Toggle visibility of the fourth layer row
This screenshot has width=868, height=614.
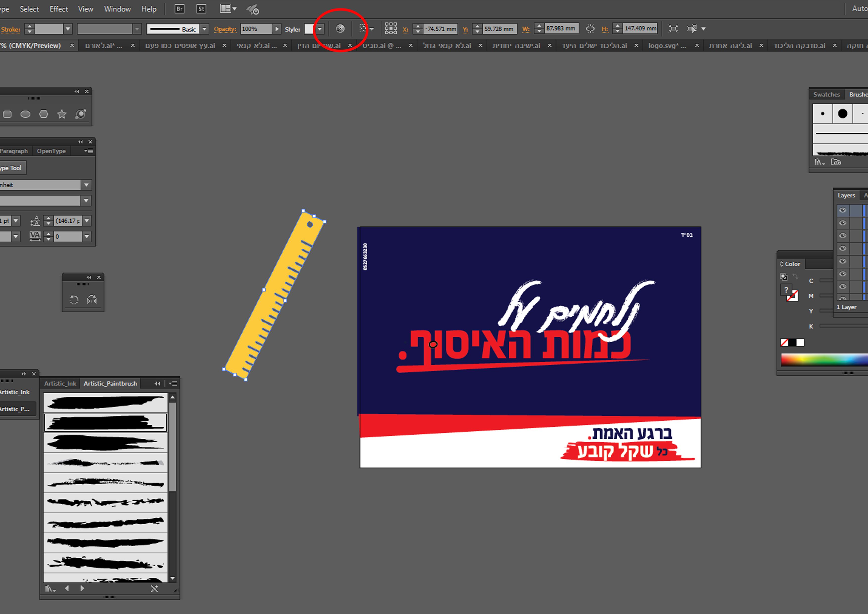[843, 249]
